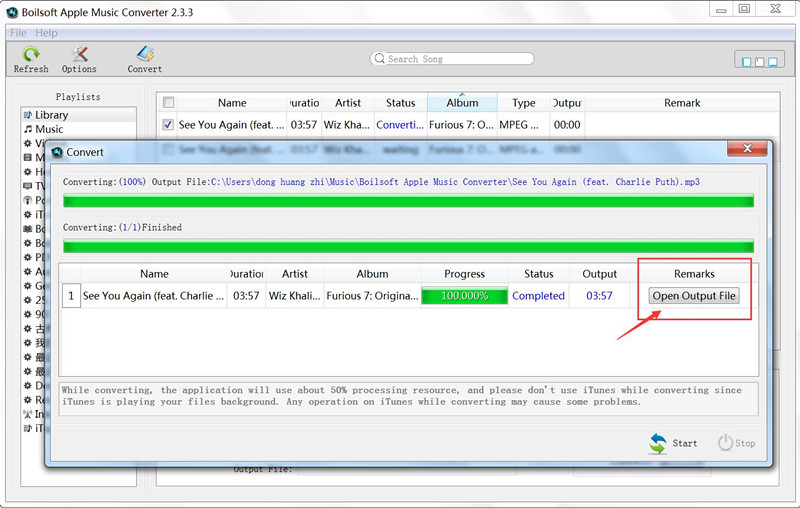This screenshot has width=800, height=508.
Task: Click the Convert toolbar icon
Action: 145,60
